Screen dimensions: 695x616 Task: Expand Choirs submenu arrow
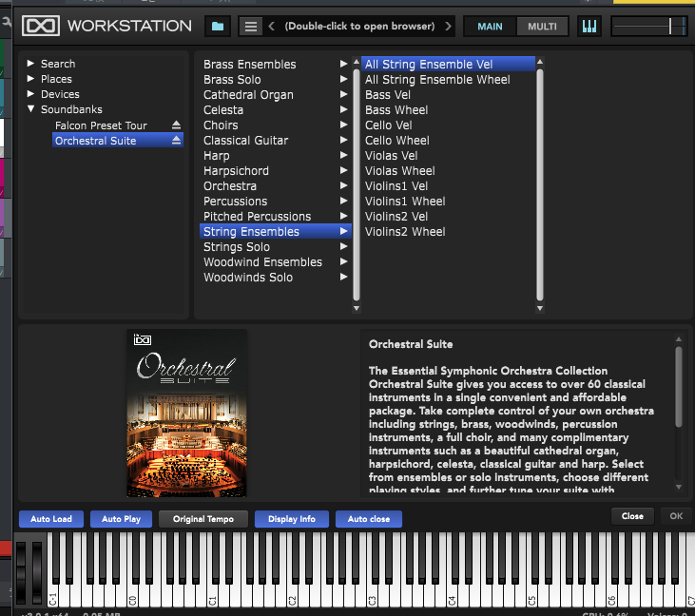343,125
